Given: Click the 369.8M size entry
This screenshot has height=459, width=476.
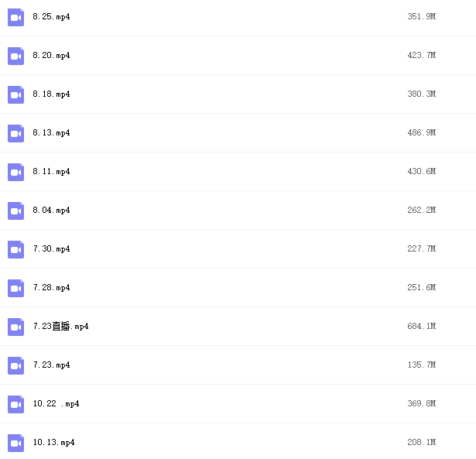Looking at the screenshot, I should (x=422, y=403).
